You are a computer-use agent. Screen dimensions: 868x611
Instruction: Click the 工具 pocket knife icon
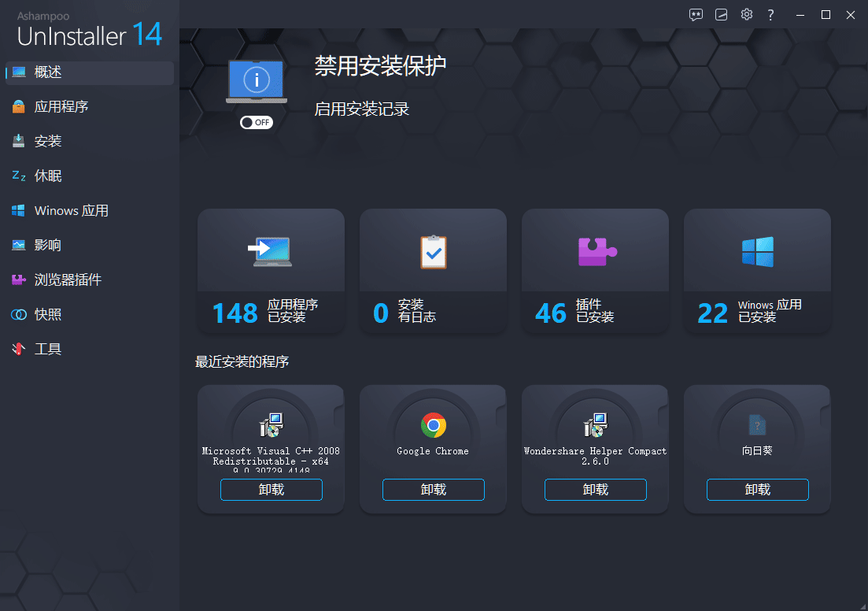coord(19,349)
